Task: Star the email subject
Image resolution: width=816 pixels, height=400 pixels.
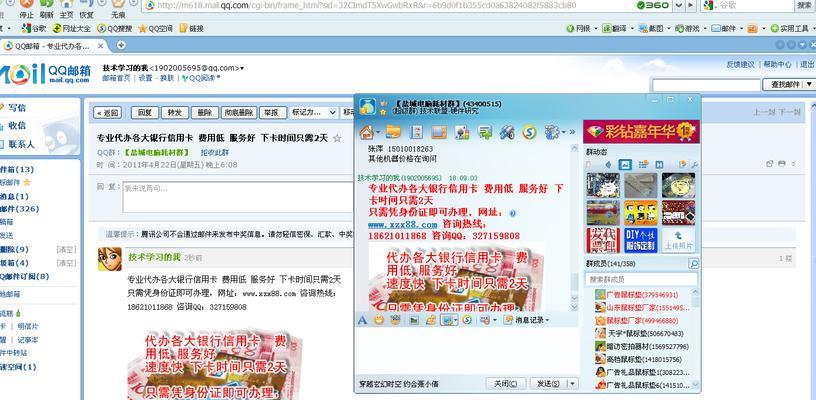Action: [x=337, y=138]
